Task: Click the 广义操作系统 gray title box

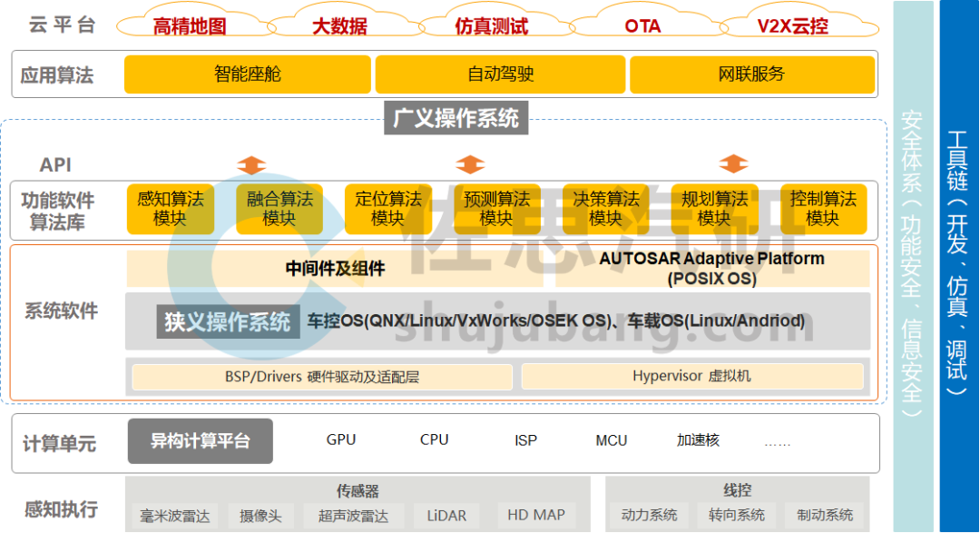Action: coord(456,118)
